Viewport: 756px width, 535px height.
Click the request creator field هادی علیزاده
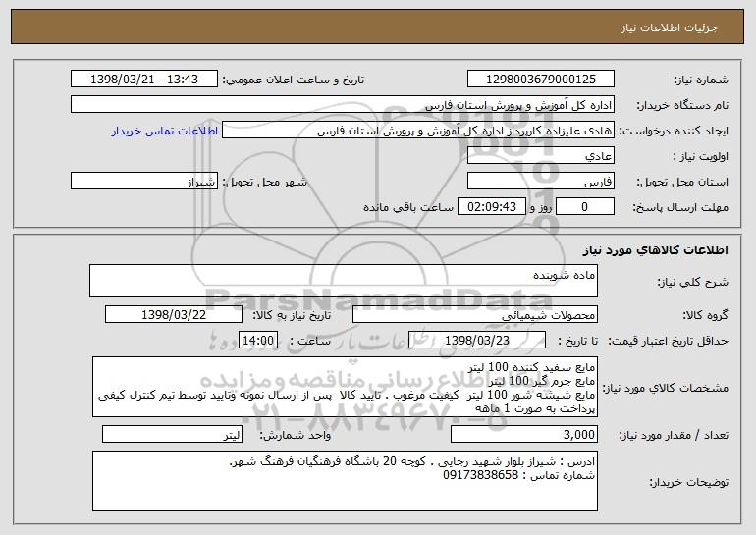coord(418,131)
